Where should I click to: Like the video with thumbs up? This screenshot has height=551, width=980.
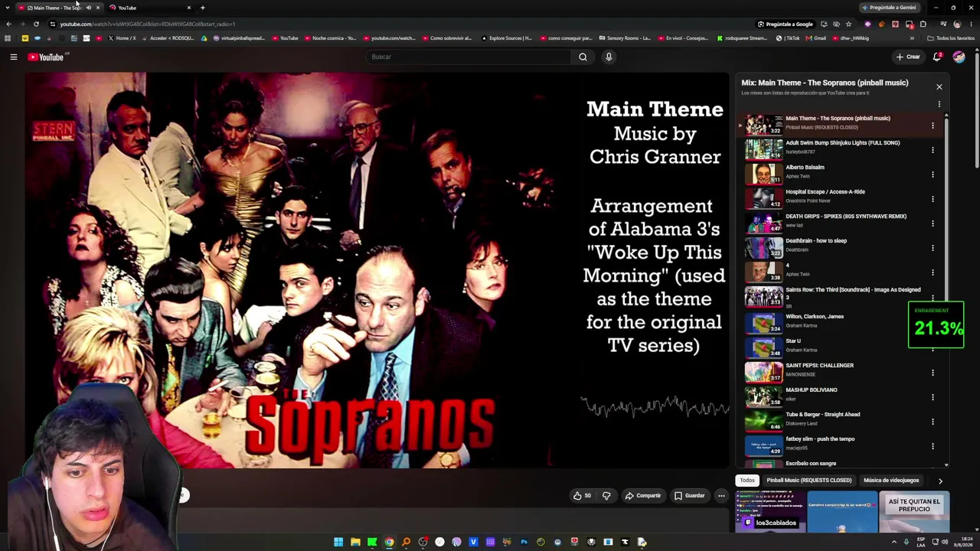tap(582, 496)
